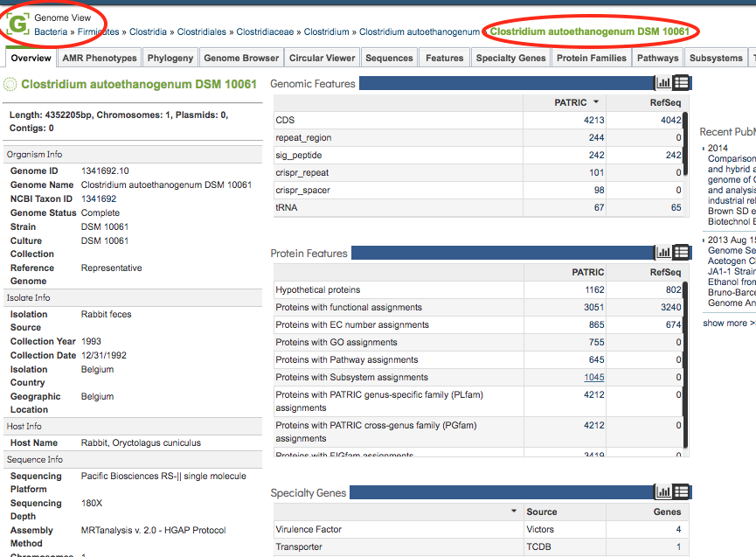This screenshot has height=557, width=756.
Task: Go to Clostridiaceae breadcrumb link
Action: (x=265, y=31)
